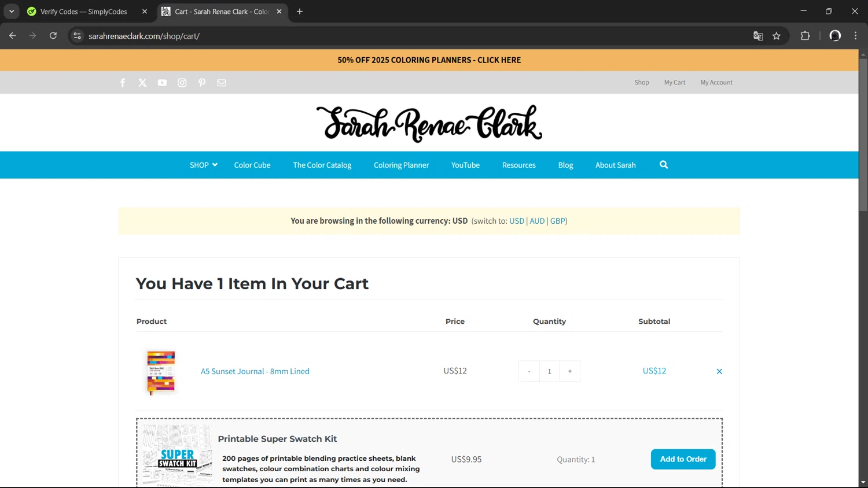Open the Facebook social icon
The width and height of the screenshot is (868, 488).
click(123, 83)
